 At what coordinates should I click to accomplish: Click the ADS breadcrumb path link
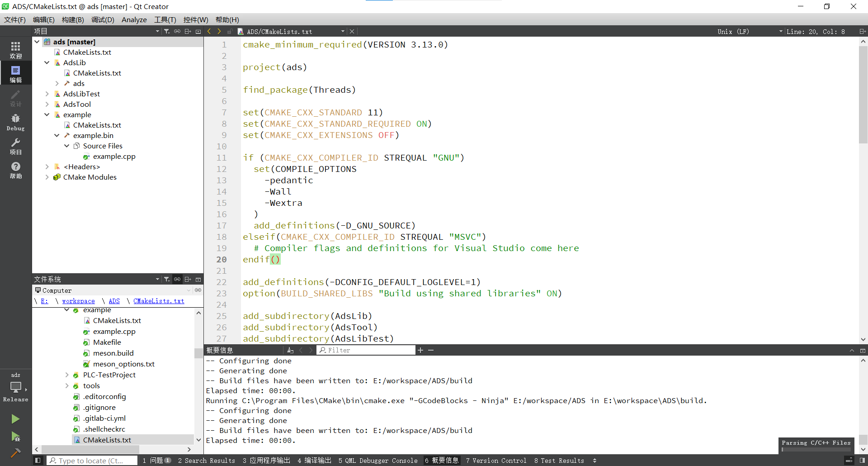pyautogui.click(x=114, y=301)
